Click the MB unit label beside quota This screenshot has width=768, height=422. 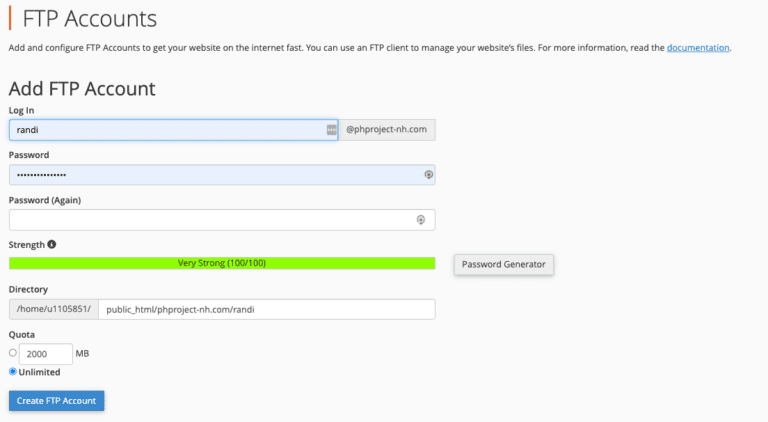[x=82, y=353]
